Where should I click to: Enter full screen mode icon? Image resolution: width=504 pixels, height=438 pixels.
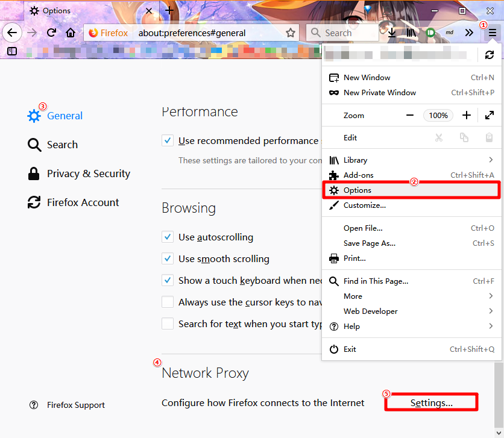point(489,115)
